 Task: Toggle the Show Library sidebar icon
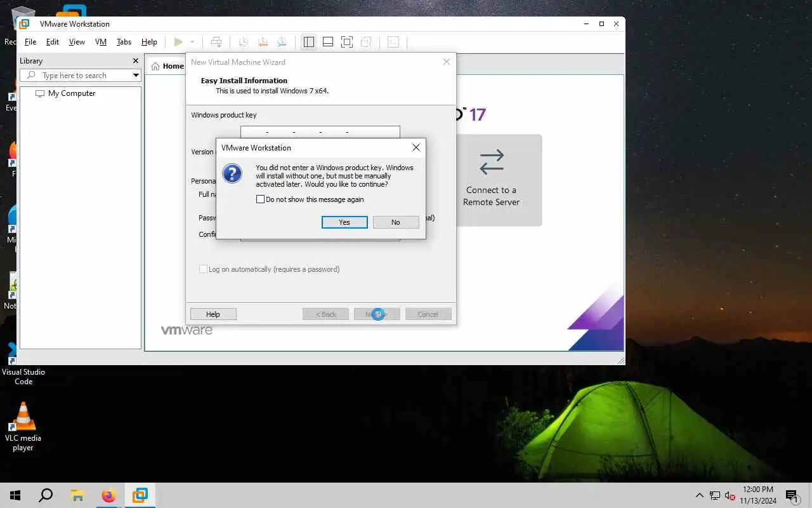(309, 42)
